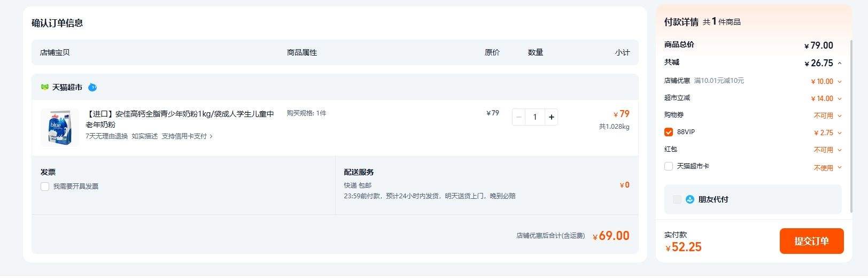Click the 提交订单 submit order button
Viewport: 868px width, 279px height.
(x=811, y=241)
